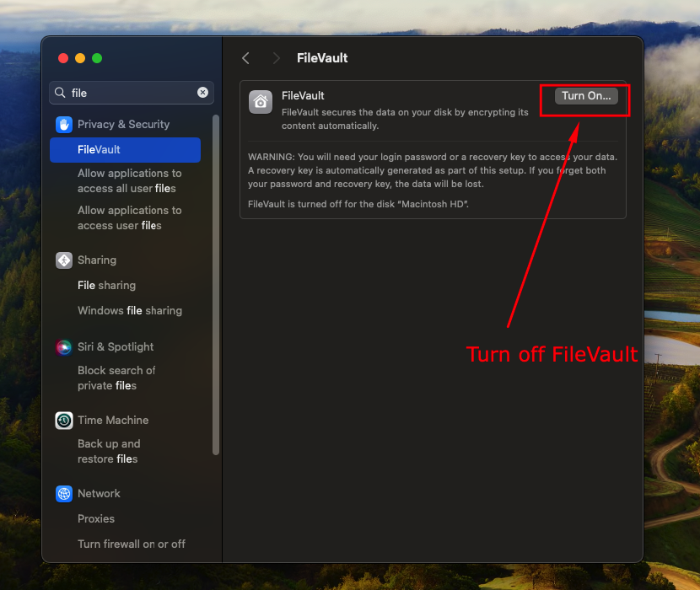700x590 pixels.
Task: Open the File sharing result
Action: coord(106,285)
